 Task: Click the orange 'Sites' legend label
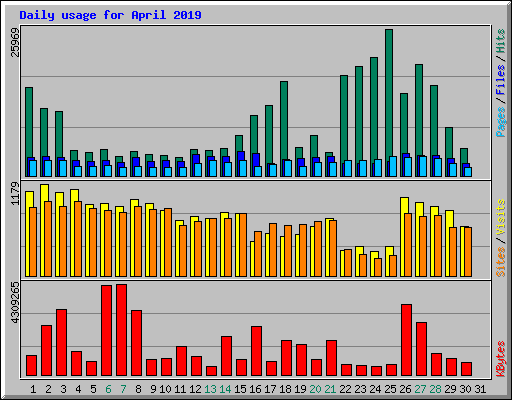[x=500, y=262]
